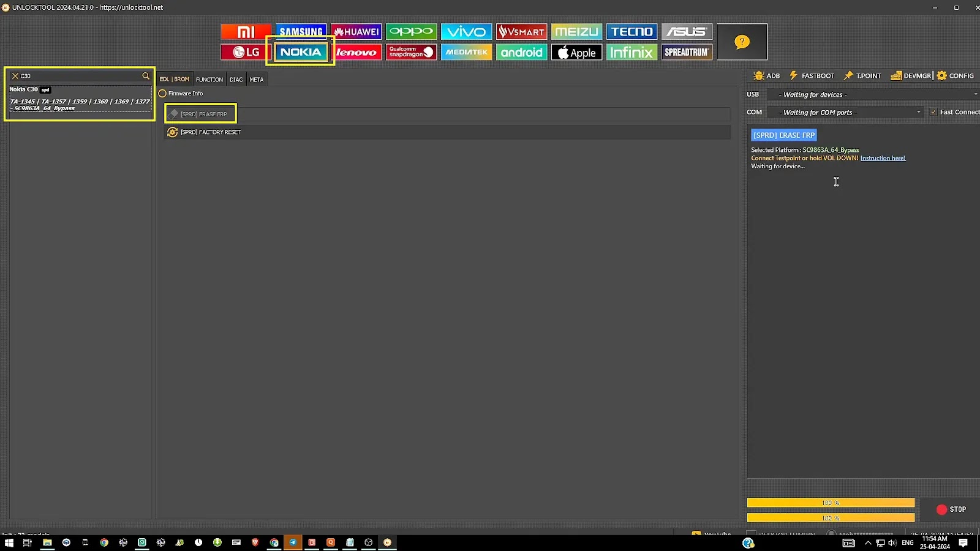
Task: Select the Vsmart brand logo
Action: click(521, 31)
